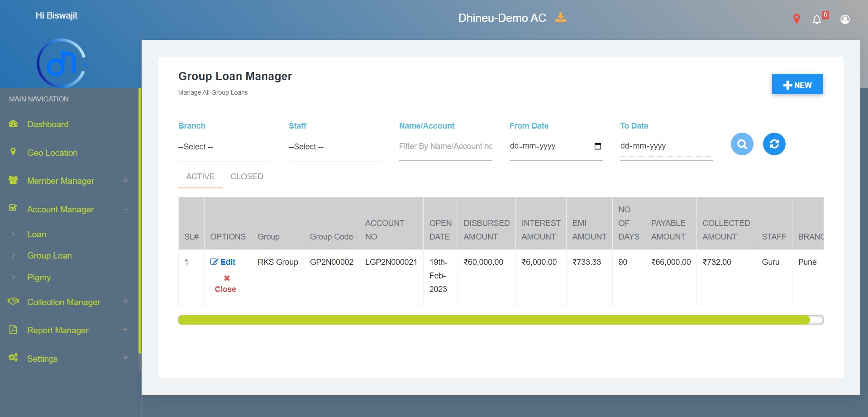Open the From Date calendar picker icon
Viewport: 868px width, 417px height.
(x=597, y=146)
